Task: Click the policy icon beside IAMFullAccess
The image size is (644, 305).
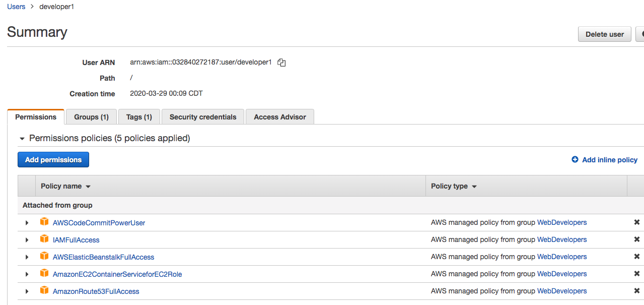Action: (44, 239)
